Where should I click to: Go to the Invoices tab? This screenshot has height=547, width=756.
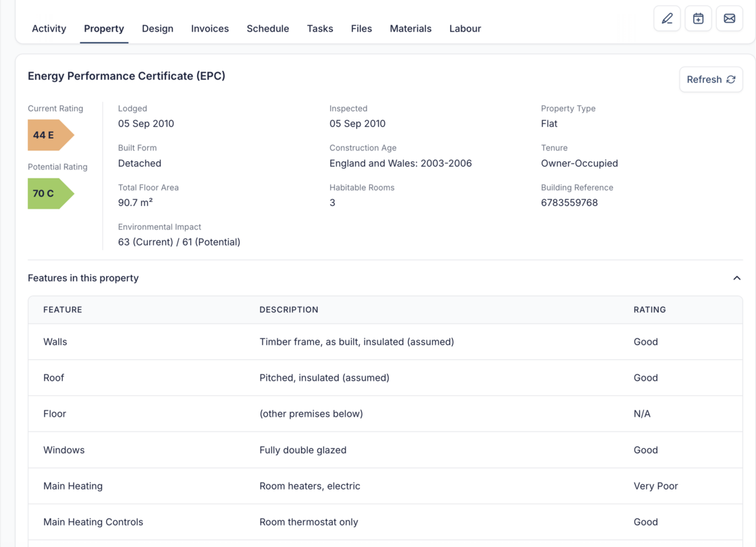[210, 28]
